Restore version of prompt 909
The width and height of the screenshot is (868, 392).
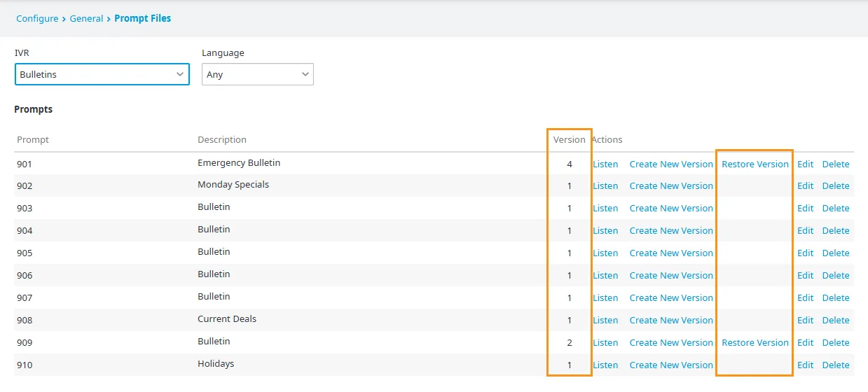pos(755,343)
